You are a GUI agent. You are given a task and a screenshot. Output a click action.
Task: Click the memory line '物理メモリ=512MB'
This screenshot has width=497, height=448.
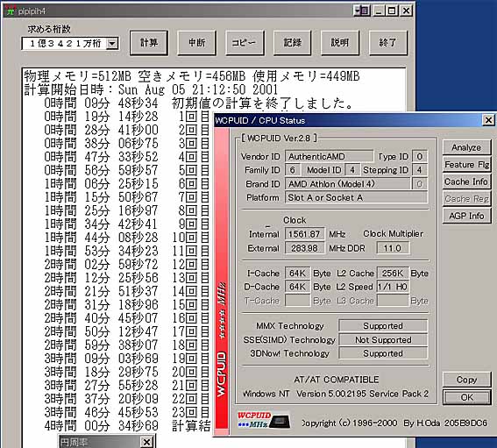[78, 76]
